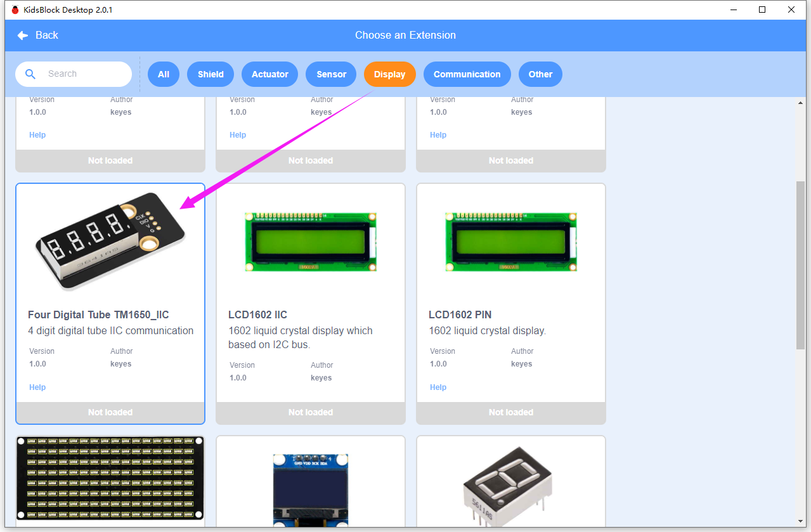Click the scrollbar down arrow
The width and height of the screenshot is (811, 532).
[x=800, y=521]
